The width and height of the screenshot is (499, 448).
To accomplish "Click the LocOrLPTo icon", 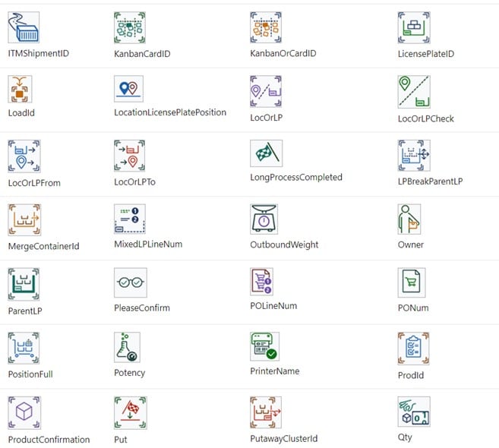I will [x=130, y=156].
